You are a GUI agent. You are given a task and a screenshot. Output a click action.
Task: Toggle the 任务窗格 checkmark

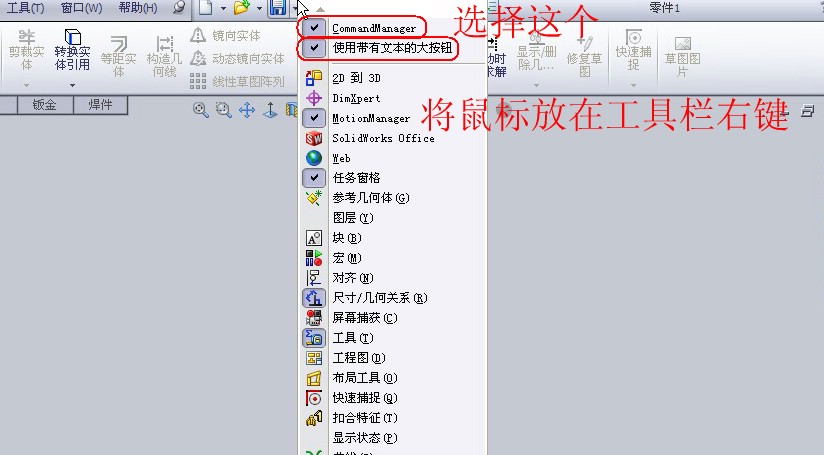tap(314, 178)
